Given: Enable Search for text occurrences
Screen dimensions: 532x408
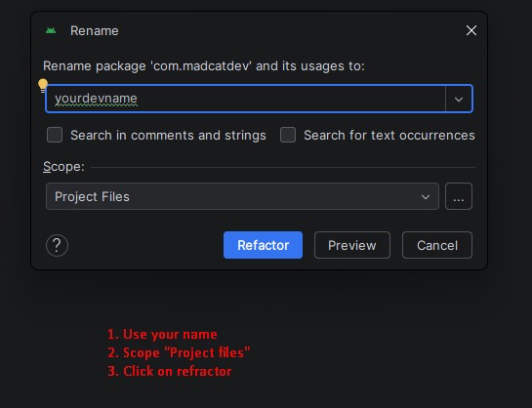Looking at the screenshot, I should click(x=288, y=135).
